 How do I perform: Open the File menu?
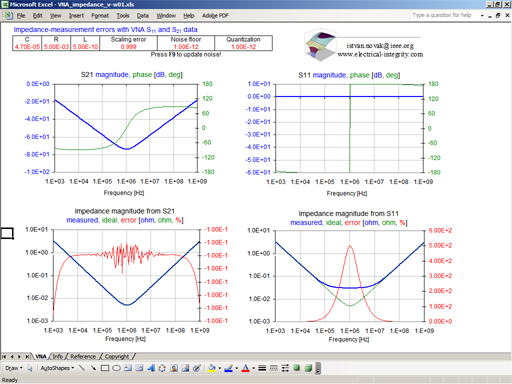[x=21, y=15]
